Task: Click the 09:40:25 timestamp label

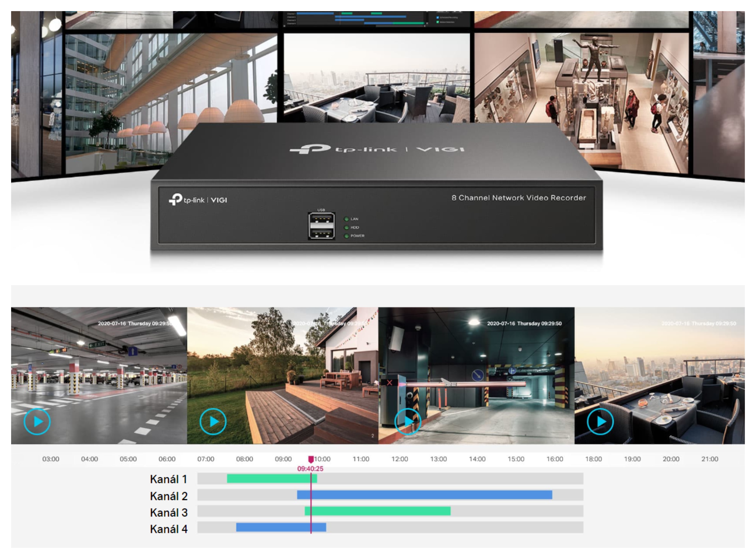Action: tap(310, 469)
